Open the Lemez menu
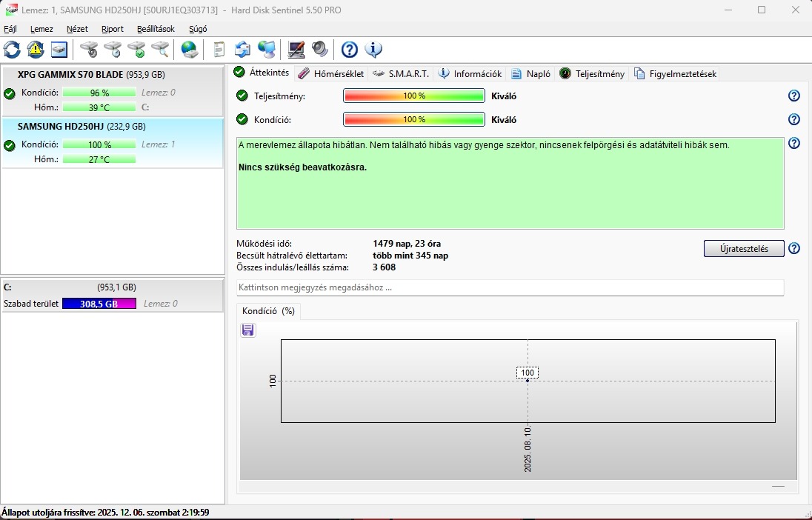This screenshot has width=812, height=520. coord(41,29)
